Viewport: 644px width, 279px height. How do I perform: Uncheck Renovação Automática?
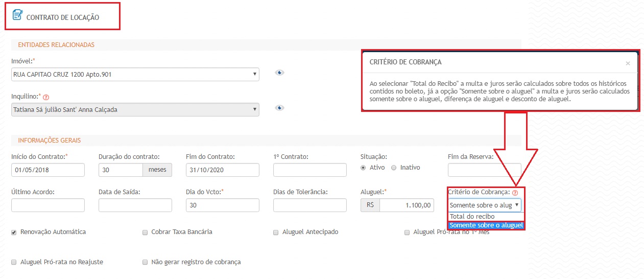14,232
